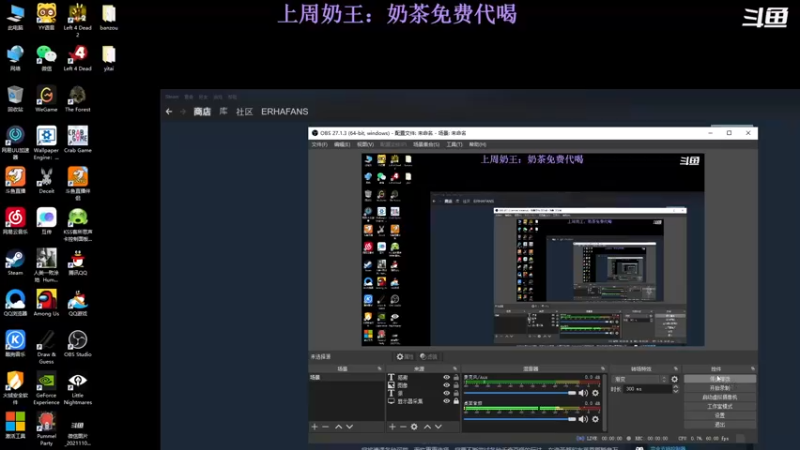
Task: Open 桌面音频 audio settings gear
Action: (x=595, y=419)
